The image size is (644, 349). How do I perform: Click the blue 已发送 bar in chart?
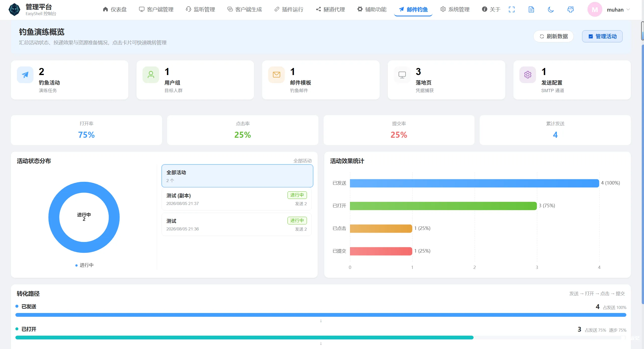pyautogui.click(x=474, y=183)
